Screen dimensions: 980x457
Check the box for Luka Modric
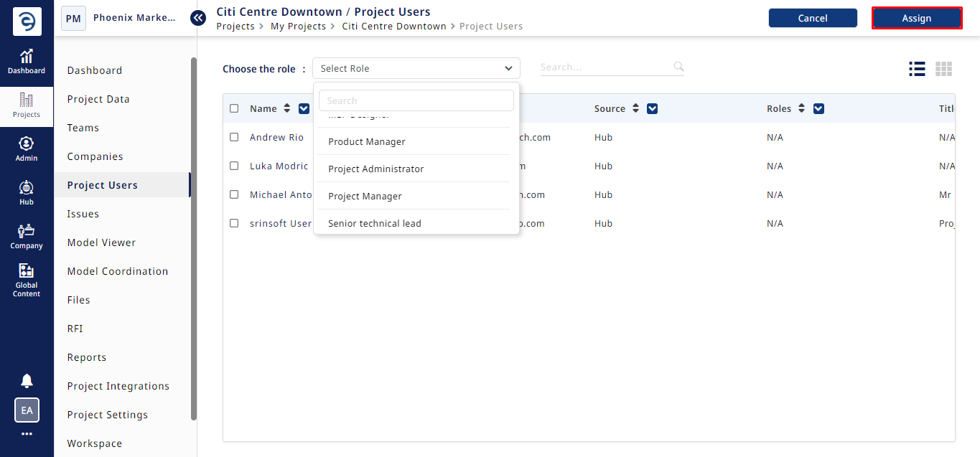tap(234, 166)
